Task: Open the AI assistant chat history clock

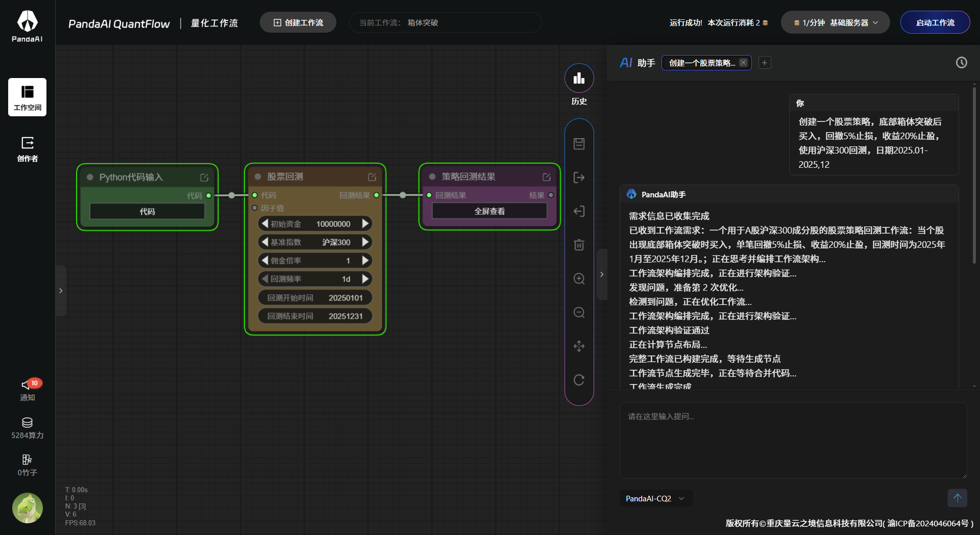Action: pyautogui.click(x=961, y=63)
